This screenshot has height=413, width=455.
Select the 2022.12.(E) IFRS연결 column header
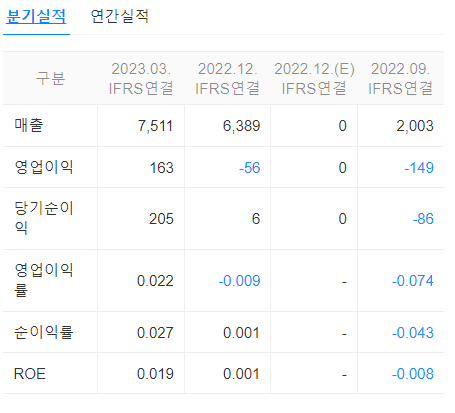coord(314,79)
